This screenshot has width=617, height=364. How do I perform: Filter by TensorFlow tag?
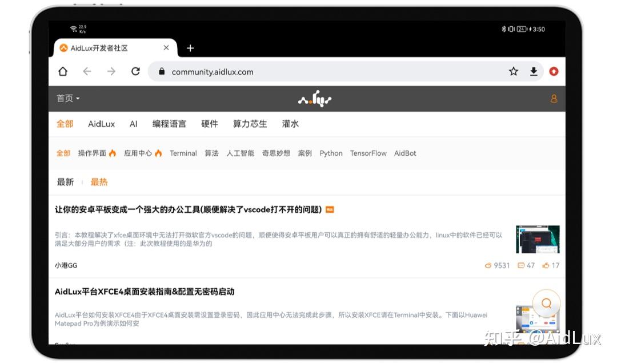pyautogui.click(x=368, y=153)
